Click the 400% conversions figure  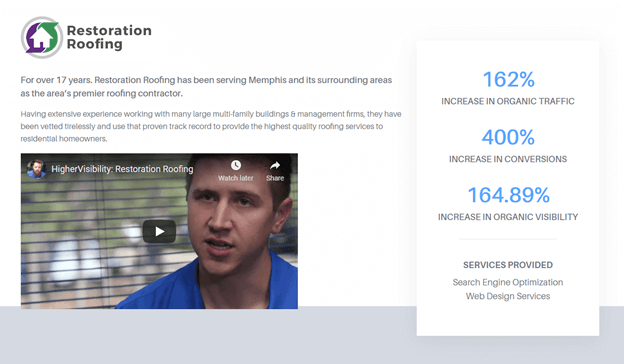click(508, 137)
